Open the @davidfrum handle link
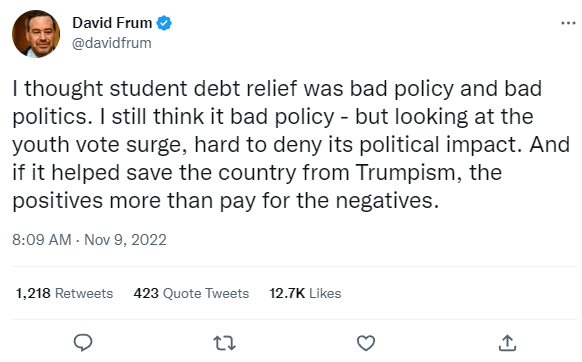The height and width of the screenshot is (362, 582). 112,43
